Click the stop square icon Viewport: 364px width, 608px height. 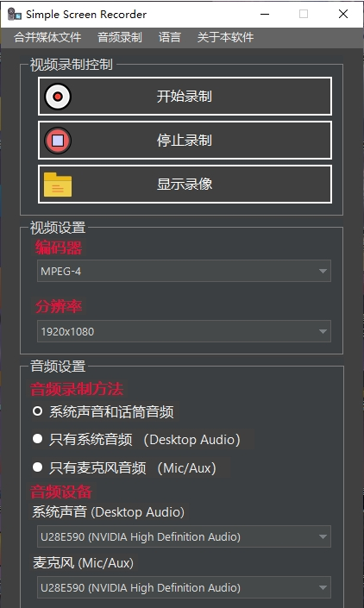pyautogui.click(x=58, y=141)
